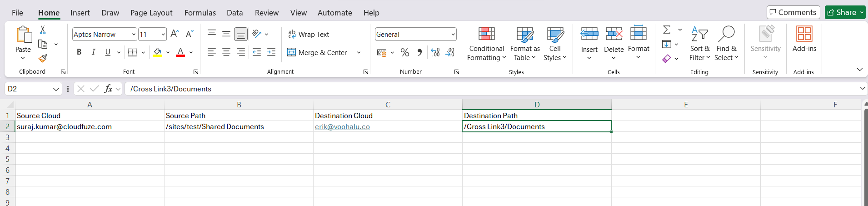This screenshot has height=206, width=868.
Task: Click Fill down icon
Action: click(x=667, y=44)
